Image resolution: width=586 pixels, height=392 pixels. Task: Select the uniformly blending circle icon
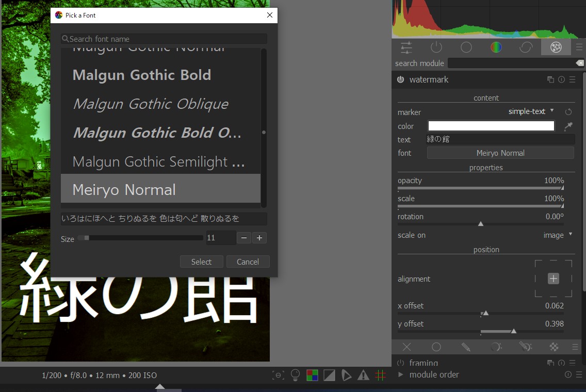tap(436, 347)
